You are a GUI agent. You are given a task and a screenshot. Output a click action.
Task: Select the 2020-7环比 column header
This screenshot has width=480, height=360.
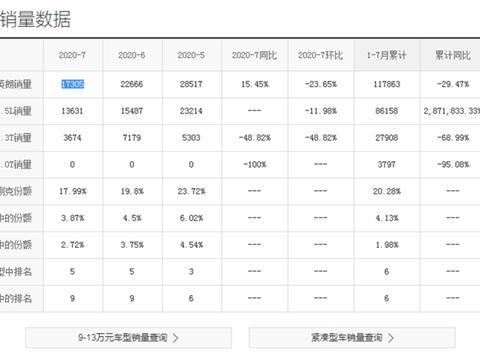(x=320, y=55)
